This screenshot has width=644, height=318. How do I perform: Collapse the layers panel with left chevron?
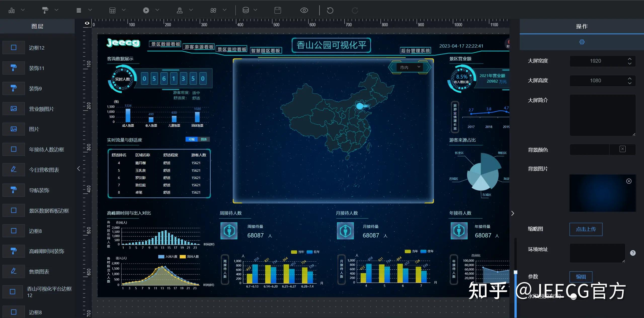click(78, 168)
